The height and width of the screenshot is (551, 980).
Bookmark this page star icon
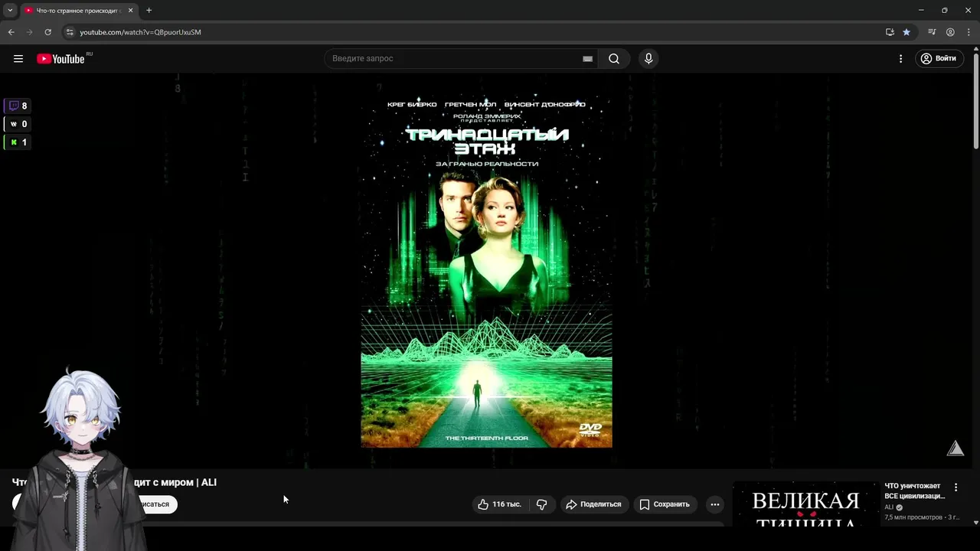(x=906, y=32)
